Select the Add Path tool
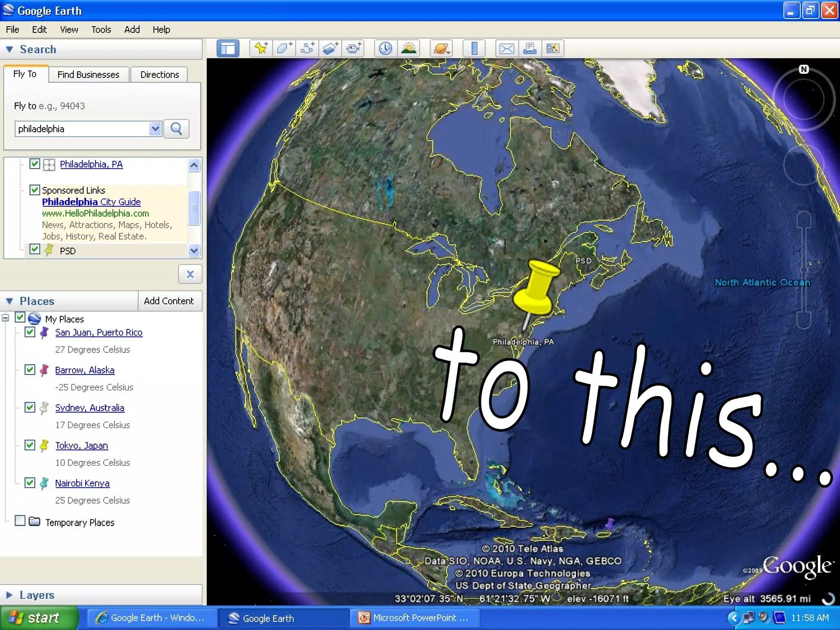The image size is (840, 630). click(307, 48)
